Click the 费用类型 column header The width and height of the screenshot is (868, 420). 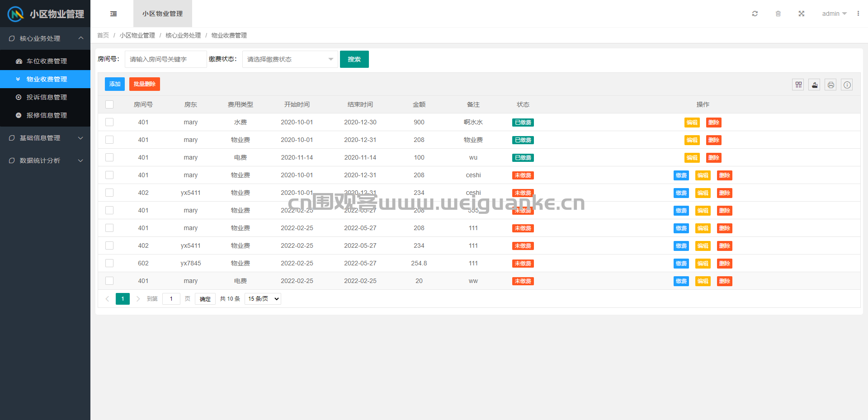(x=241, y=104)
